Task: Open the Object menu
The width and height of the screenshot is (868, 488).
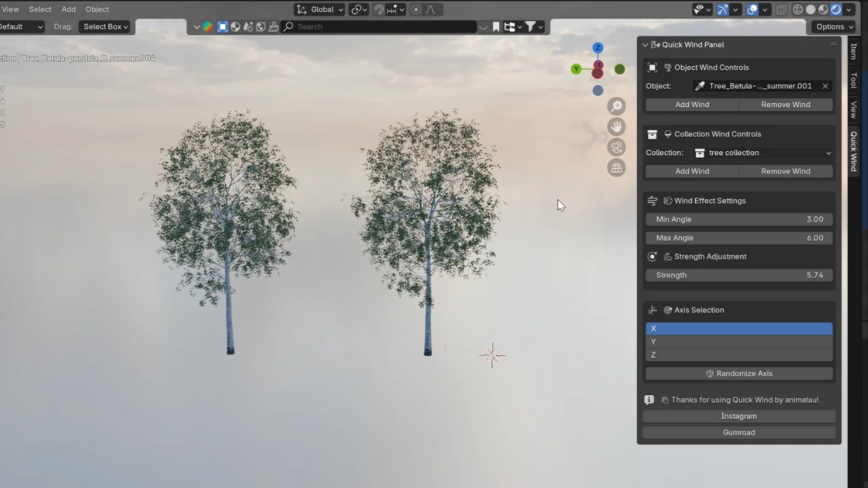Action: 97,9
